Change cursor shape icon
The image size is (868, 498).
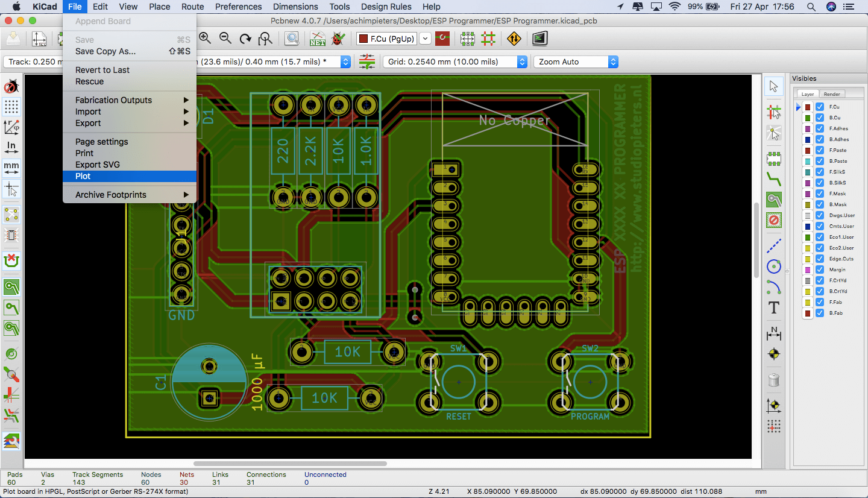coord(11,188)
